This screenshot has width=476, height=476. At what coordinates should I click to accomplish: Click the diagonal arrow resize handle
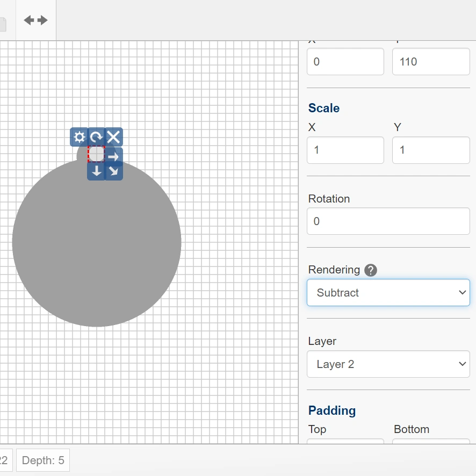tap(113, 171)
